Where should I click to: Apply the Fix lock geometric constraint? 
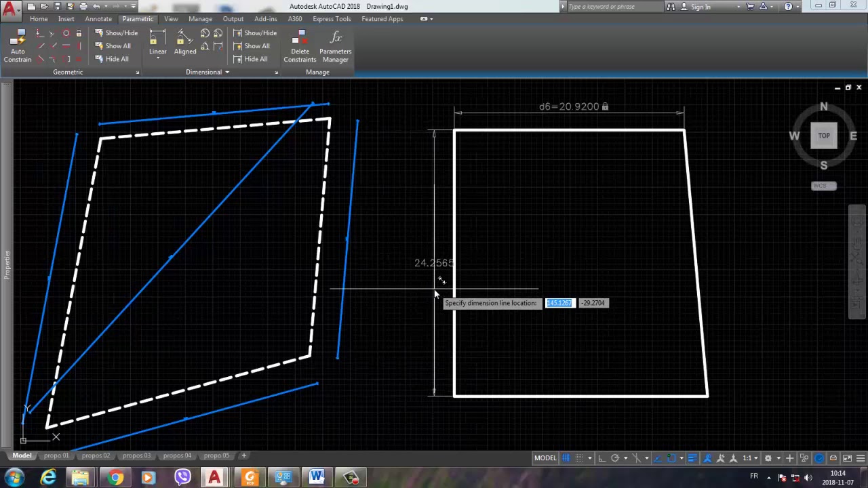[x=79, y=33]
